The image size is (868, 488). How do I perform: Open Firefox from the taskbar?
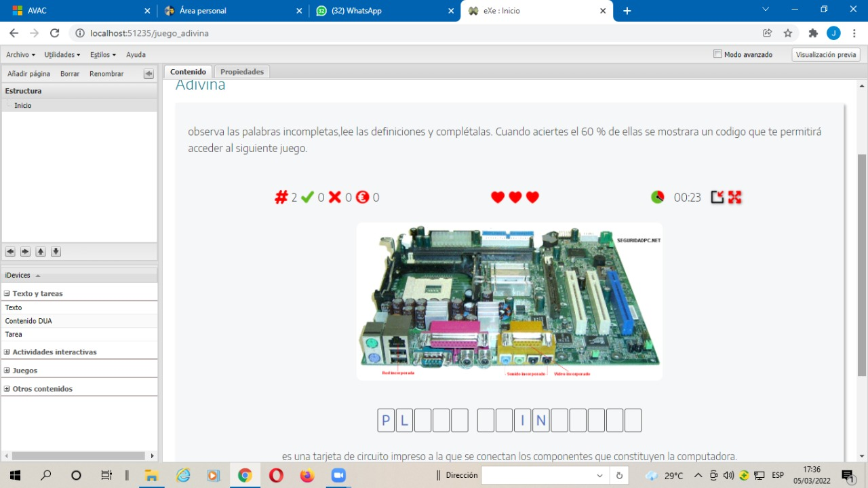[x=307, y=475]
